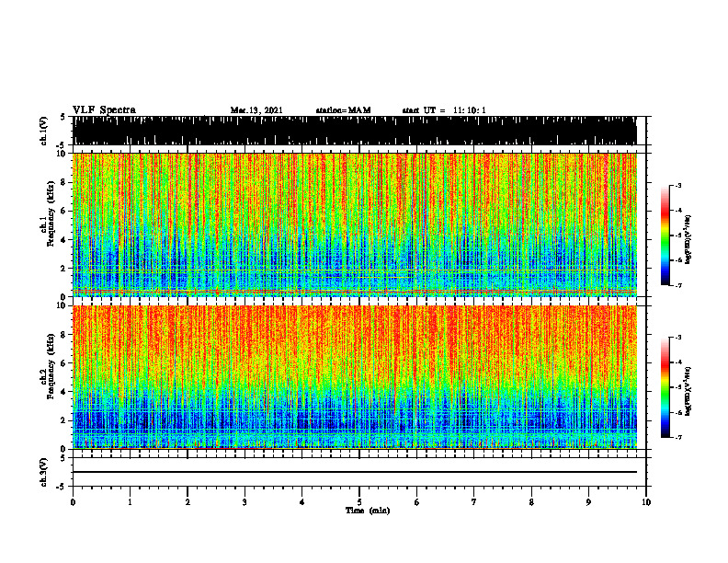This screenshot has height=563, width=728.
Task: Click inside the ch.2 frequency spectrogram
Action: click(355, 377)
